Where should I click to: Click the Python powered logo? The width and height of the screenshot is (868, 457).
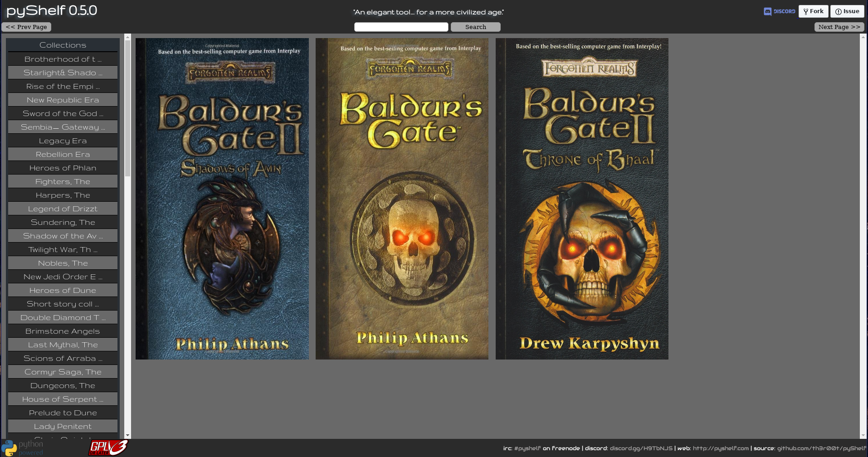coord(23,447)
